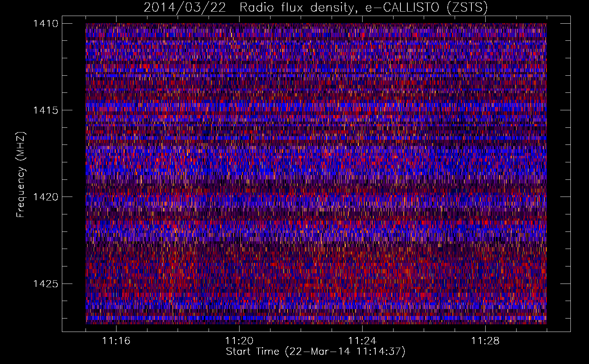Select the 1410 frequency tick label
The height and width of the screenshot is (364, 589).
point(46,24)
